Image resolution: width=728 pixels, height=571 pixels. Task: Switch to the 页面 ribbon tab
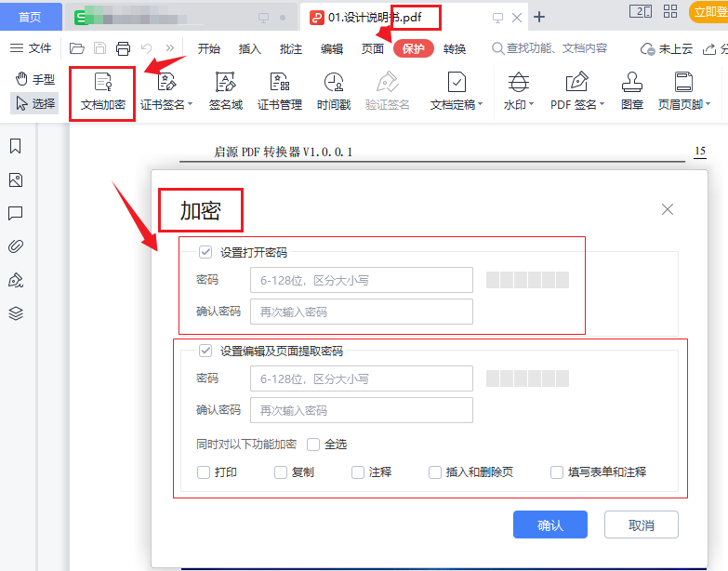click(372, 48)
